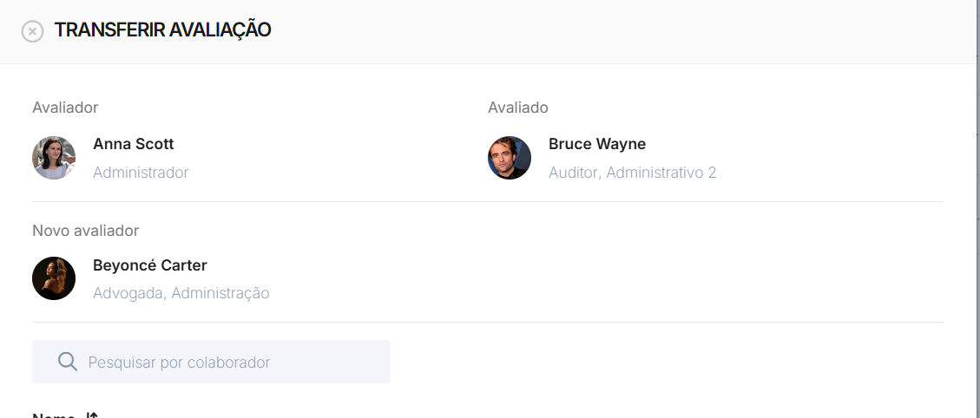Click the Administrador role label
This screenshot has height=418, width=980.
pos(141,173)
